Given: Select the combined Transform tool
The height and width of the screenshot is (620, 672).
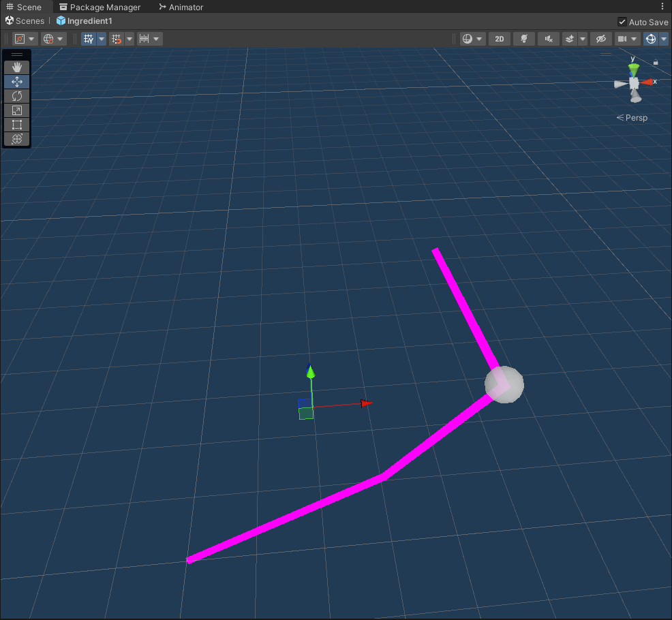Looking at the screenshot, I should pyautogui.click(x=17, y=139).
